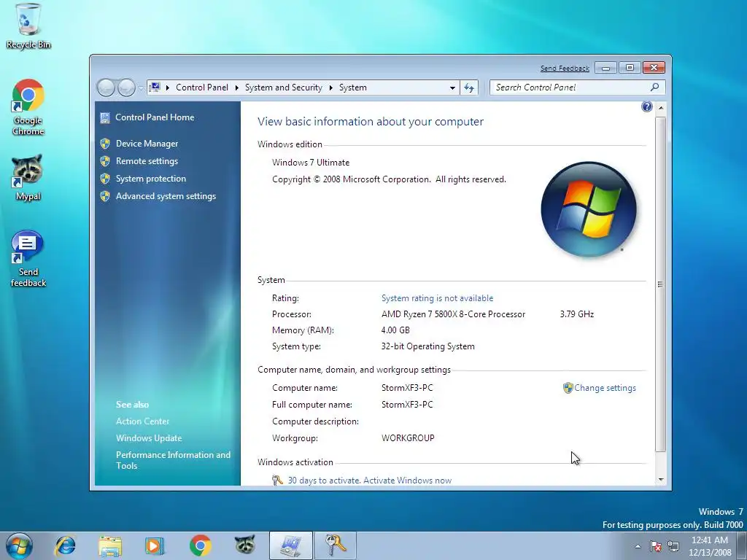Minimize the System window
Image resolution: width=747 pixels, height=560 pixels.
[x=605, y=68]
